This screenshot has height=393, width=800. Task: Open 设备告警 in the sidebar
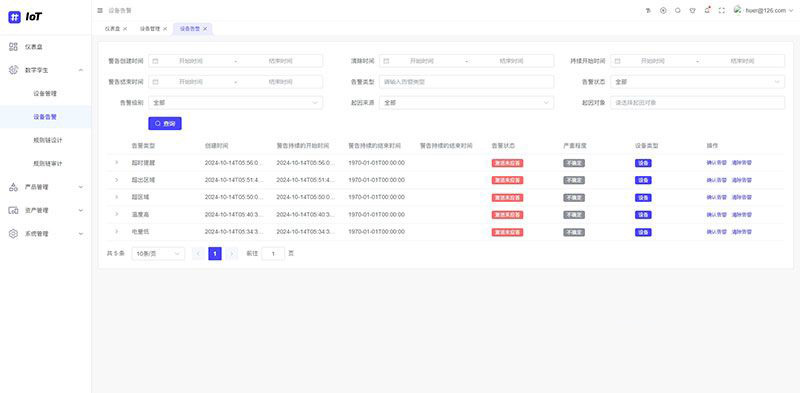(45, 117)
